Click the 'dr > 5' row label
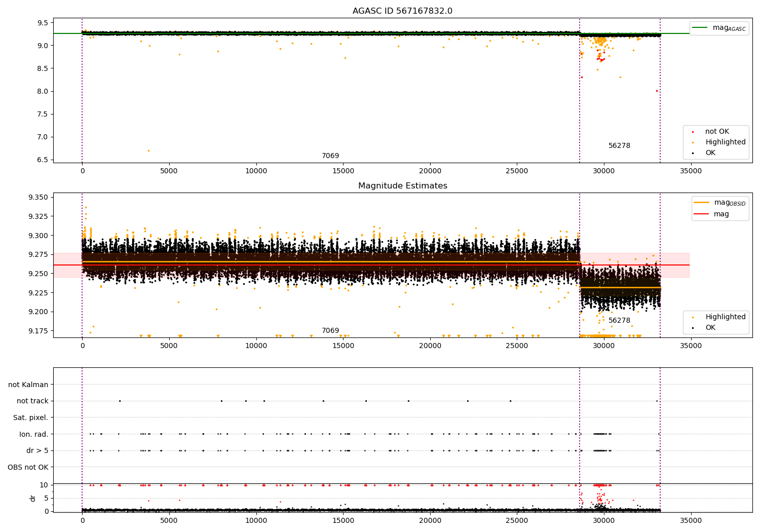 [x=37, y=450]
